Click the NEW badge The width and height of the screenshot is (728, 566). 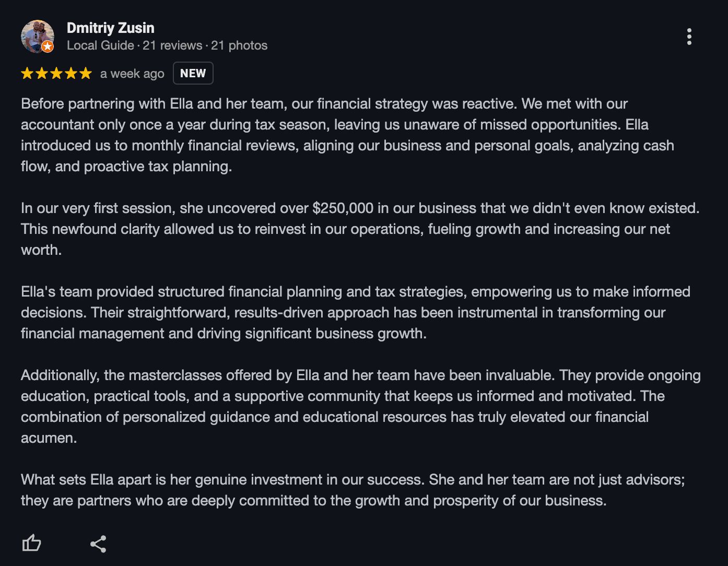(193, 73)
